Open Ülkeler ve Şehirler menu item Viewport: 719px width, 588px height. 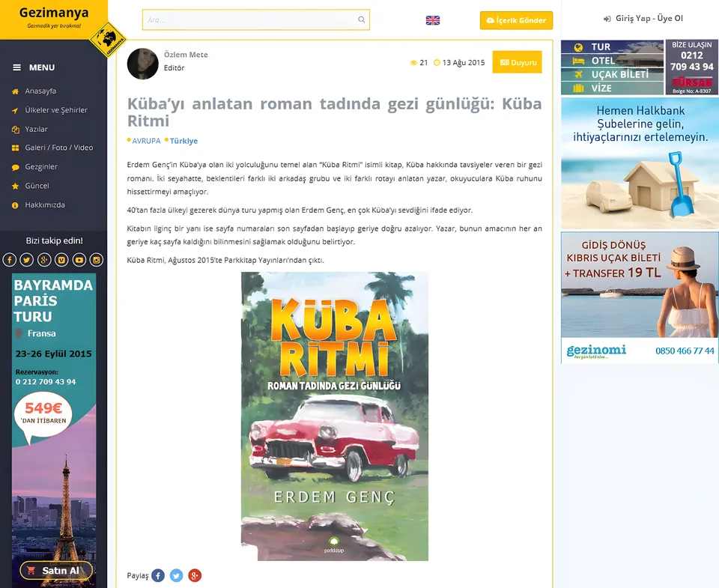(x=56, y=110)
